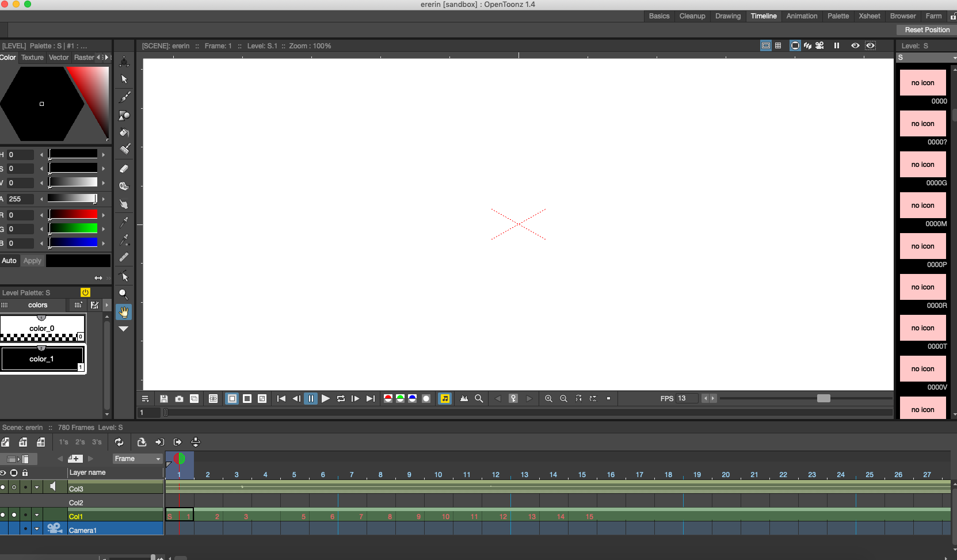Select the Geometric tool
The image size is (957, 560).
(x=124, y=115)
